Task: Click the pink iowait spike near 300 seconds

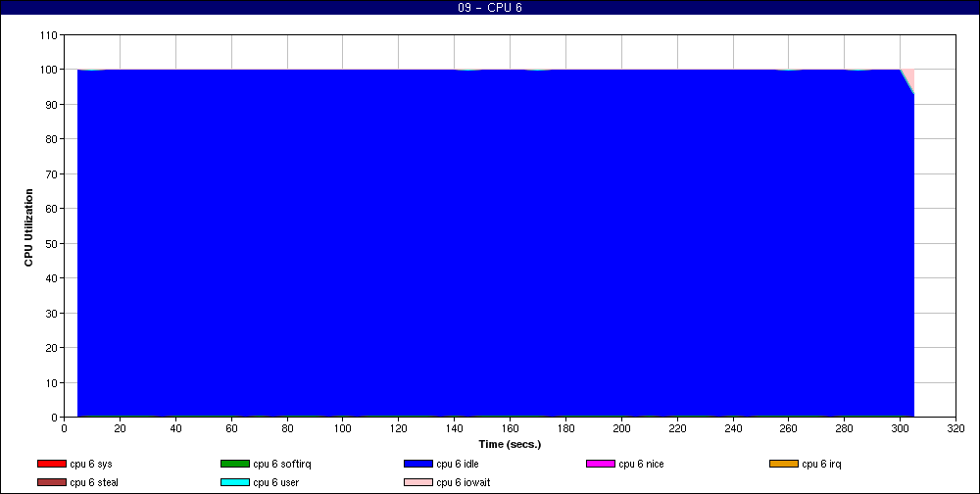Action: coord(910,77)
